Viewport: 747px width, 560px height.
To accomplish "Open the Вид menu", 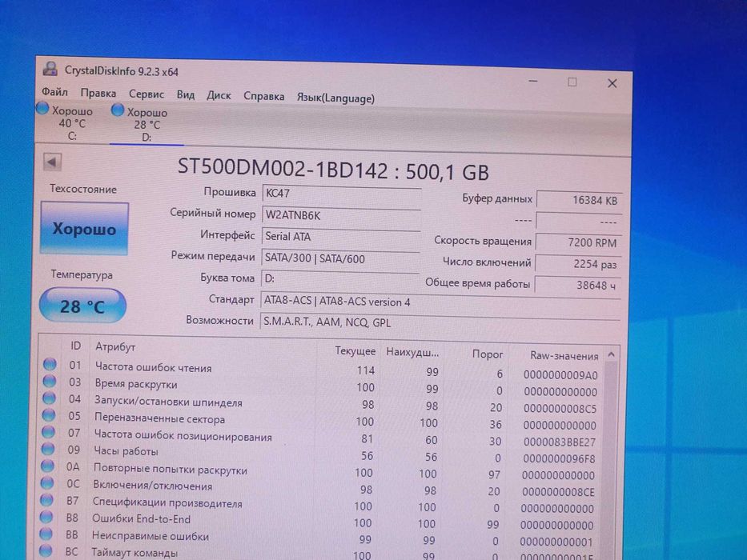I will pos(185,94).
